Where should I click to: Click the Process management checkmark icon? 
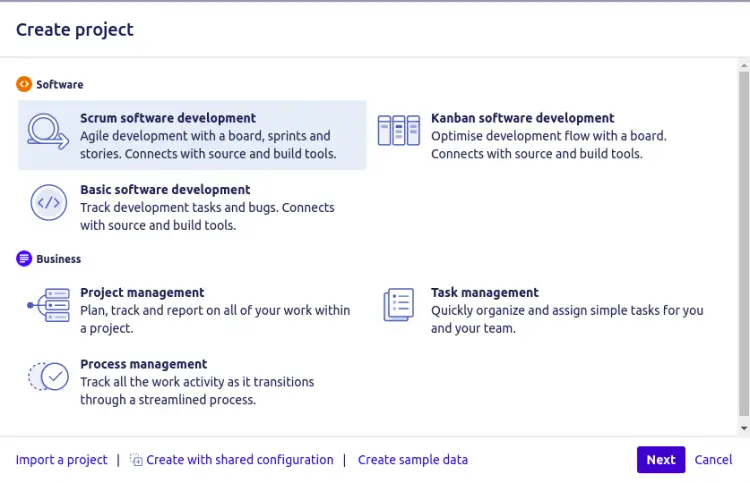48,378
